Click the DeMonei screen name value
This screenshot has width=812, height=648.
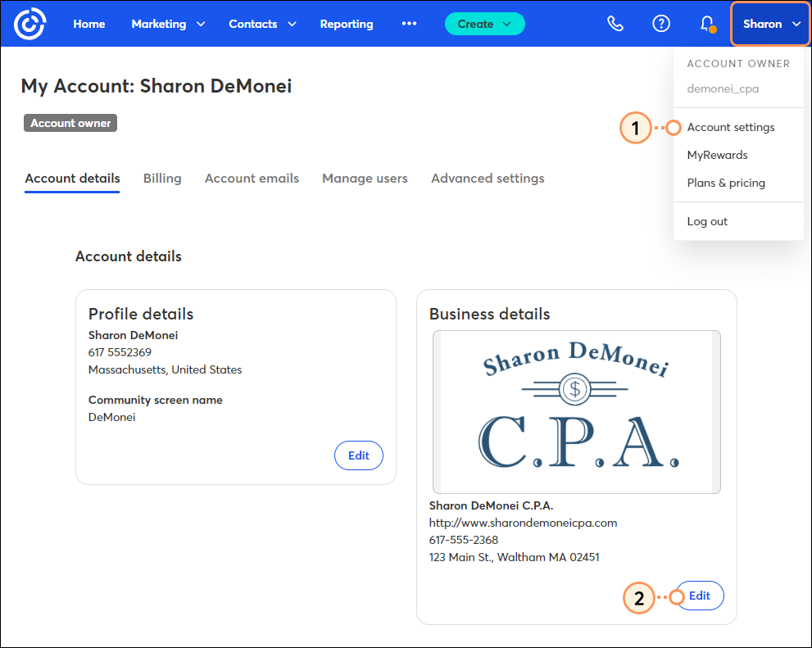pos(112,417)
